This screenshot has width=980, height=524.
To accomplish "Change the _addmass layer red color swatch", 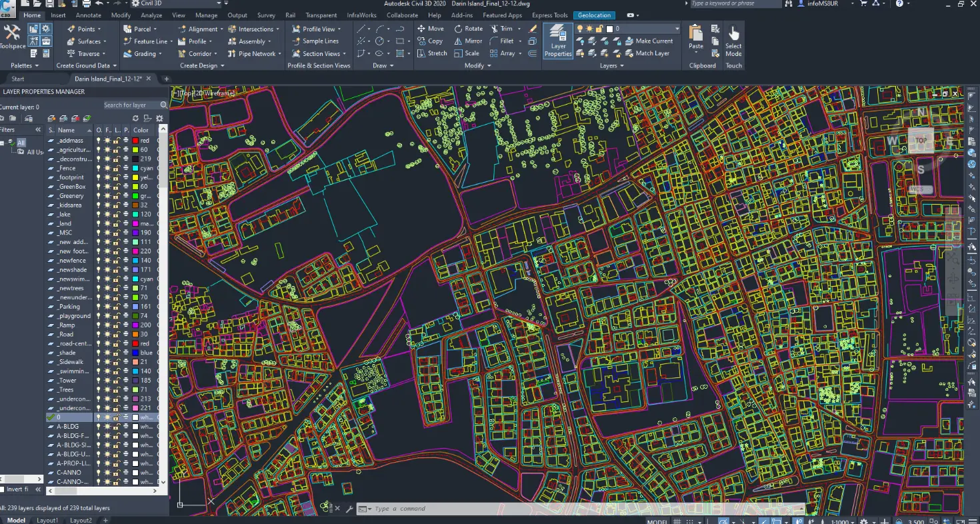I will [135, 141].
